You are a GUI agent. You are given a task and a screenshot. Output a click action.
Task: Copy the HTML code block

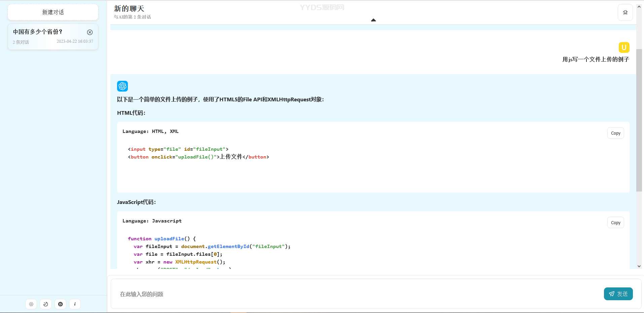615,133
